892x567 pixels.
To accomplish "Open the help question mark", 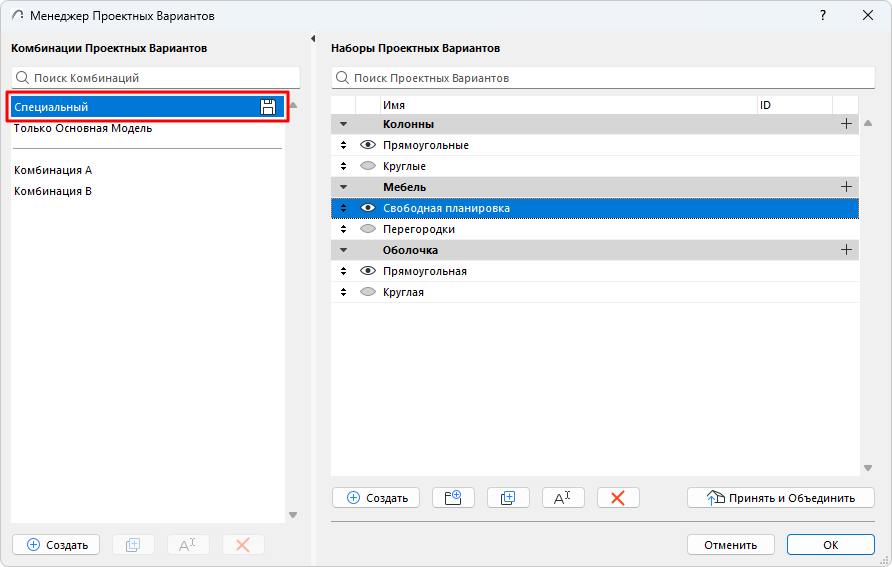I will coord(823,16).
